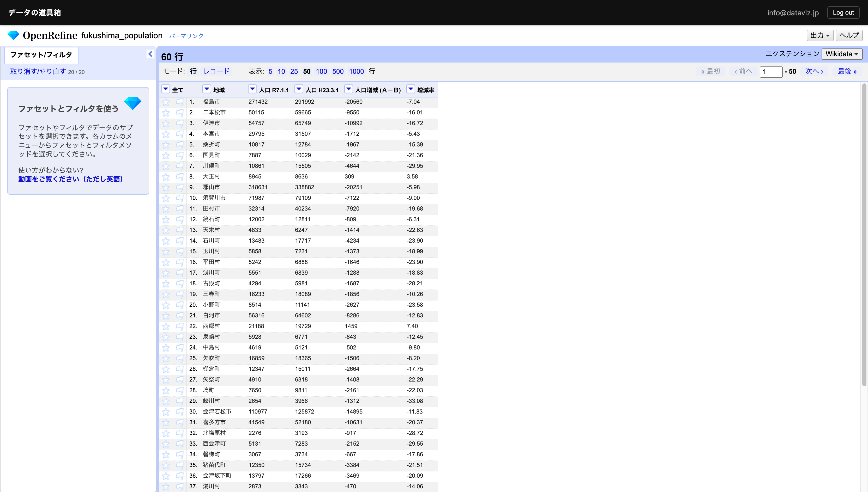Image resolution: width=868 pixels, height=492 pixels.
Task: Show 25 rows per page
Action: pyautogui.click(x=294, y=71)
